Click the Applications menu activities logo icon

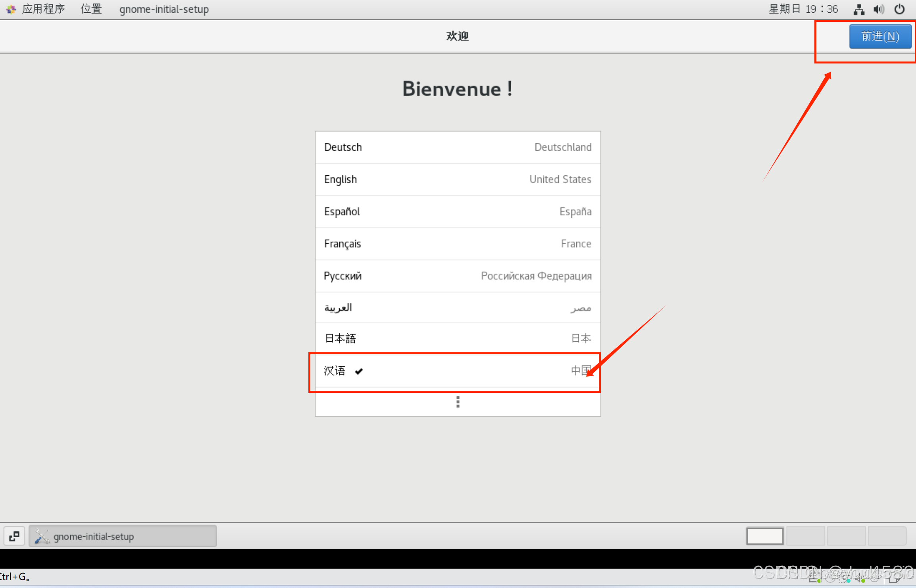click(11, 9)
